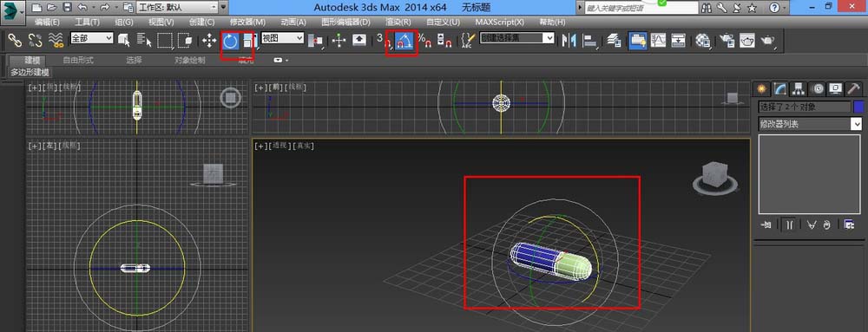Image resolution: width=868 pixels, height=332 pixels.
Task: Click the Render Production teapot icon
Action: 768,41
